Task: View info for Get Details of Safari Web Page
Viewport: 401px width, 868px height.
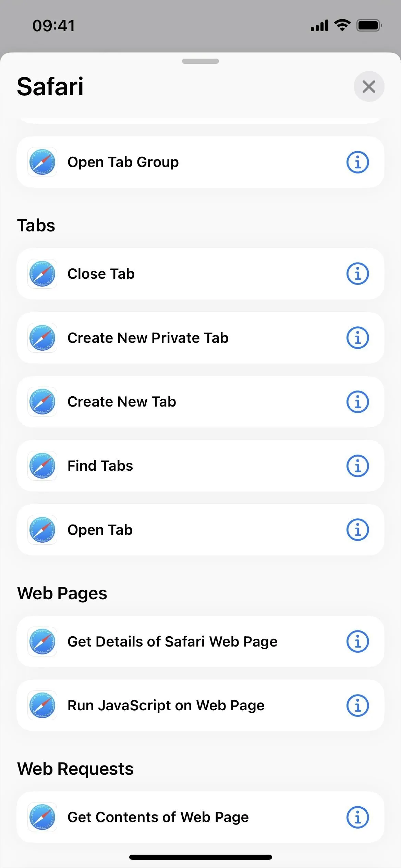Action: tap(357, 641)
